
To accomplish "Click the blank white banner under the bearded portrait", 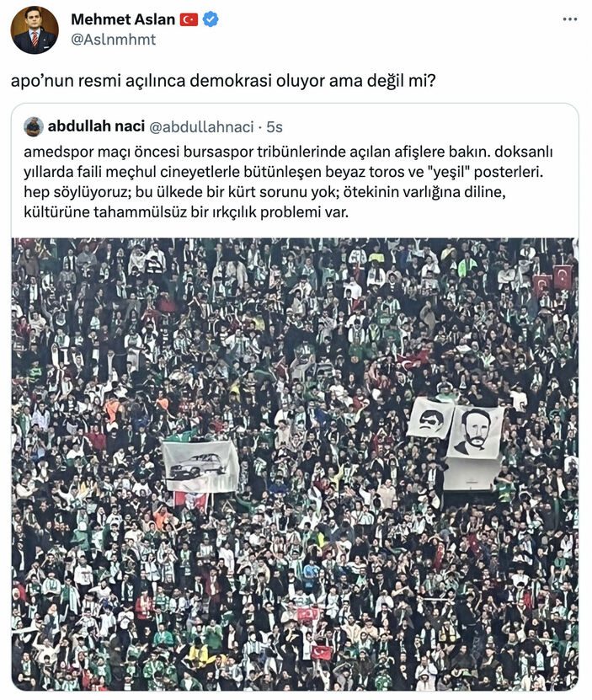I will tap(472, 473).
